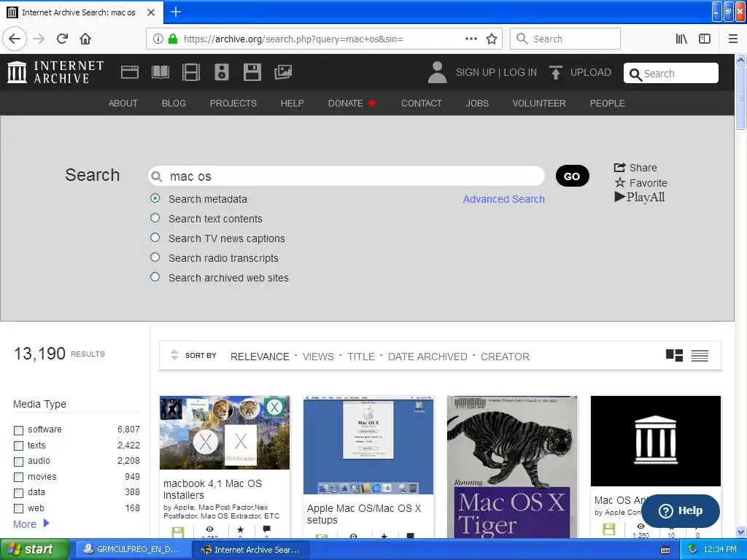Check the audio media type box

pos(18,462)
